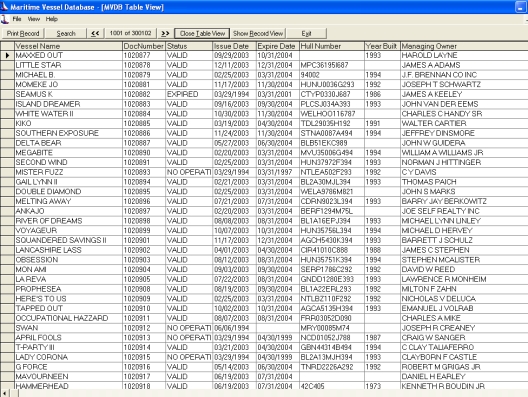Open the Help menu

click(x=52, y=19)
